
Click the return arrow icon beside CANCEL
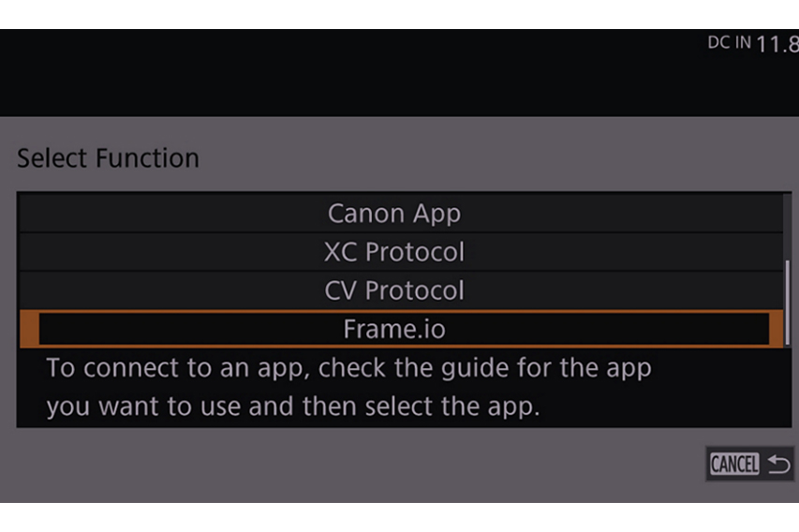(778, 464)
